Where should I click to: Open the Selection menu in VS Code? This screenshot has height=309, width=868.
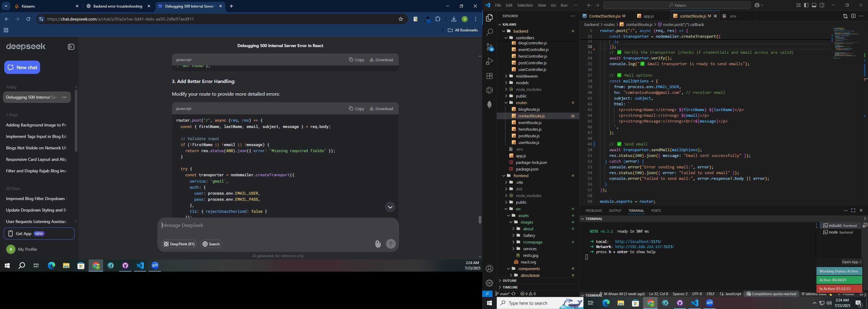point(525,5)
